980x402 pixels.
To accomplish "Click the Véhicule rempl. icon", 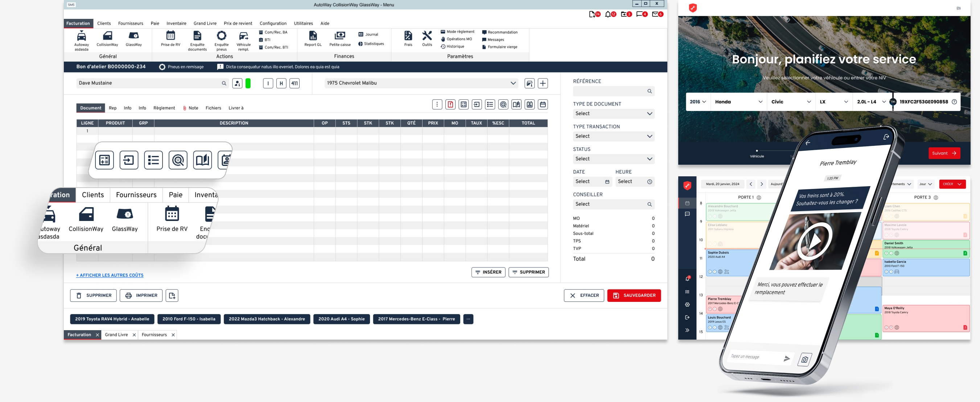I will pyautogui.click(x=243, y=36).
